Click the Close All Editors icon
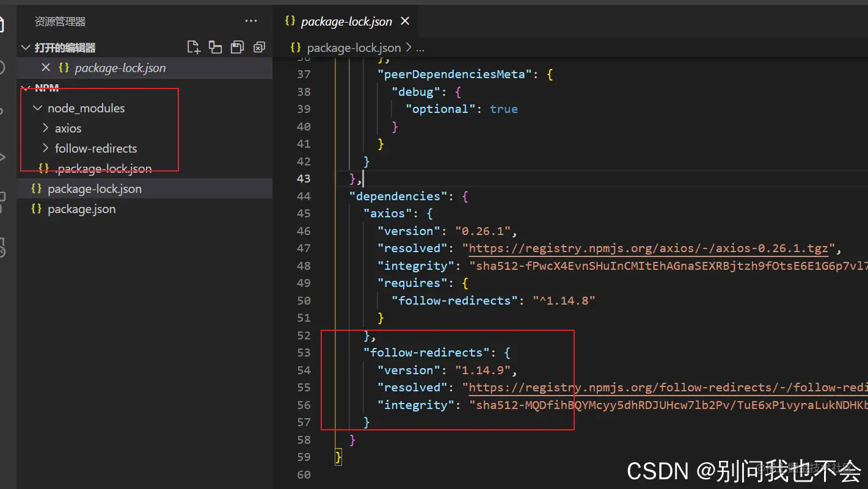 pos(259,47)
